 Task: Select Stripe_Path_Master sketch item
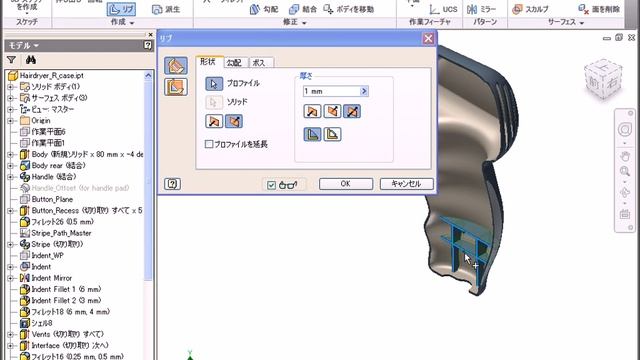coord(61,233)
